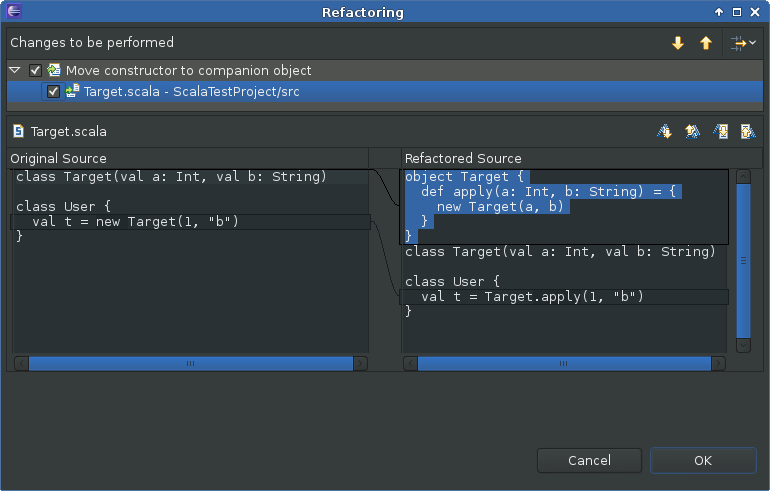Open the filter changes dropdown arrow
Screen dimensions: 770x491
click(752, 43)
